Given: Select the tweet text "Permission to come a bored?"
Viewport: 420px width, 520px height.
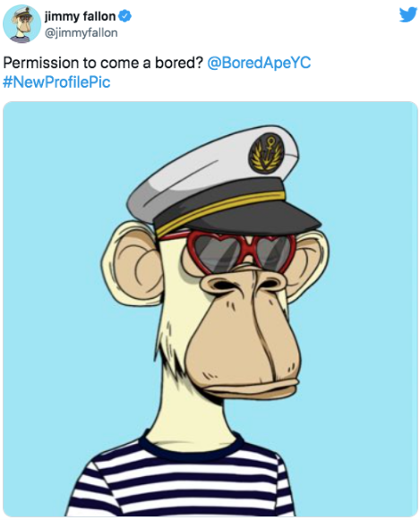Looking at the screenshot, I should (x=103, y=63).
